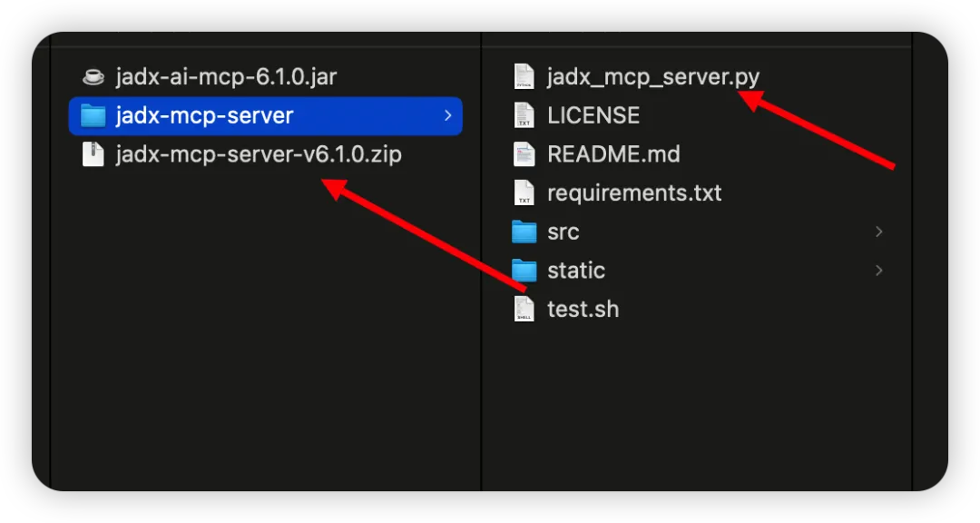Click the TXT icon of requirements.txt
This screenshot has width=980, height=523.
pyautogui.click(x=524, y=192)
